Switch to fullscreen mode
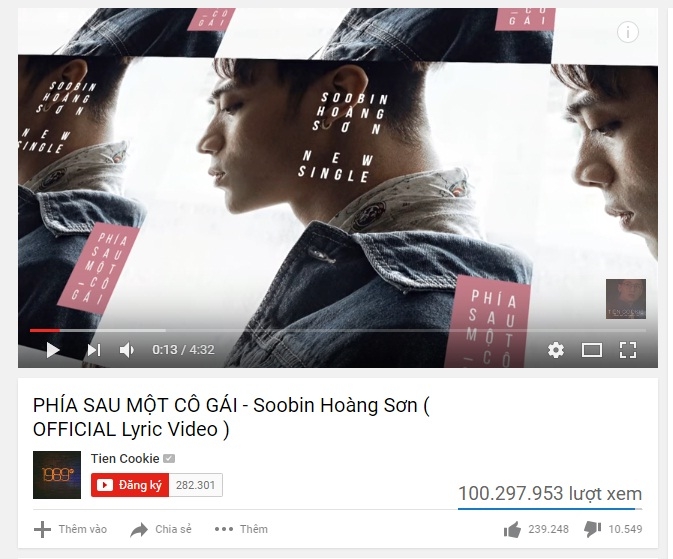The image size is (673, 559). [x=628, y=350]
